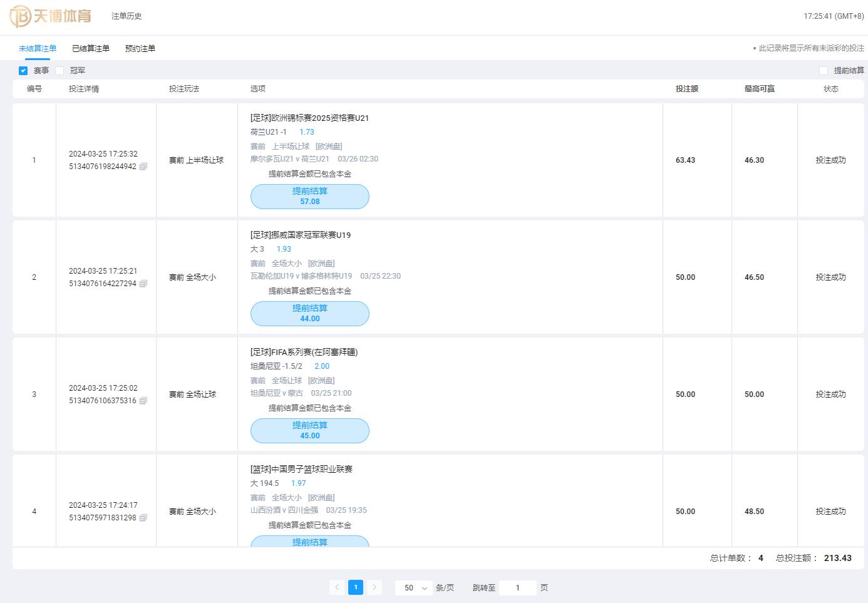The height and width of the screenshot is (603, 868).
Task: Cash out bet 3 for 45.00
Action: [x=309, y=431]
